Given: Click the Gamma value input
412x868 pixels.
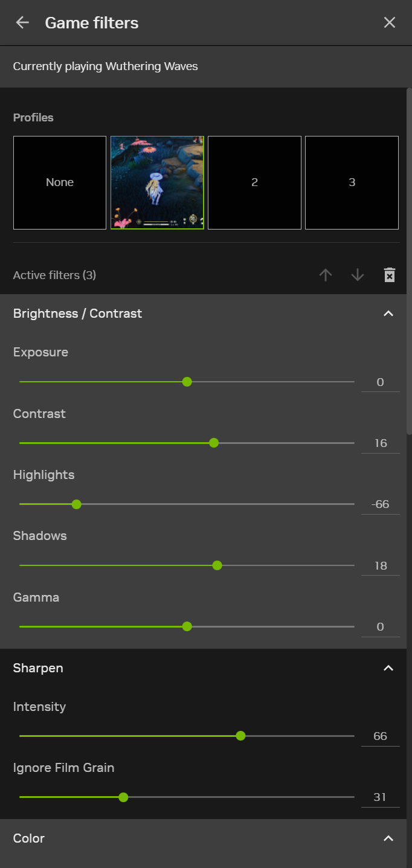Looking at the screenshot, I should [381, 627].
